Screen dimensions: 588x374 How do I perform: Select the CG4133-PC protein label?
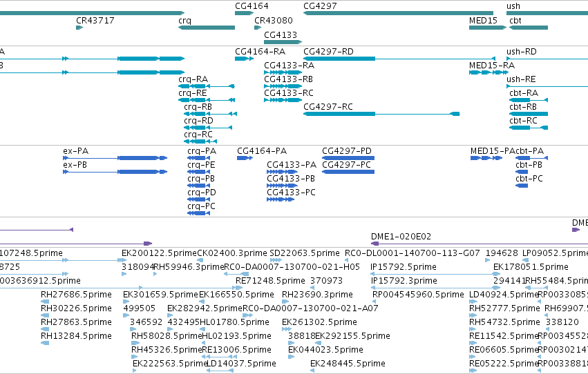pos(292,193)
